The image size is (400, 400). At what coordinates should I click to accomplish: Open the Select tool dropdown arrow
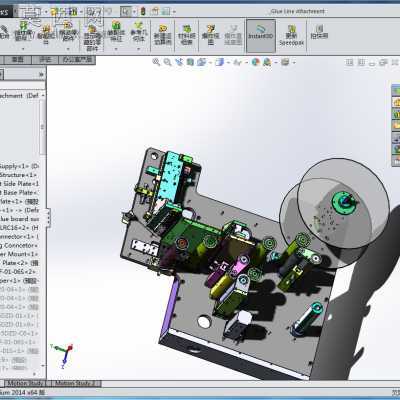coord(134,12)
